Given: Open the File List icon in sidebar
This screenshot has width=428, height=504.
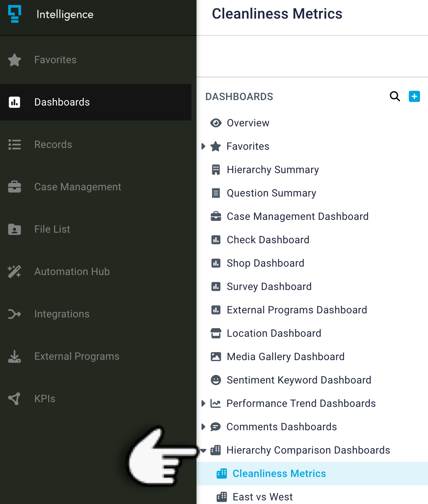Looking at the screenshot, I should tap(15, 229).
